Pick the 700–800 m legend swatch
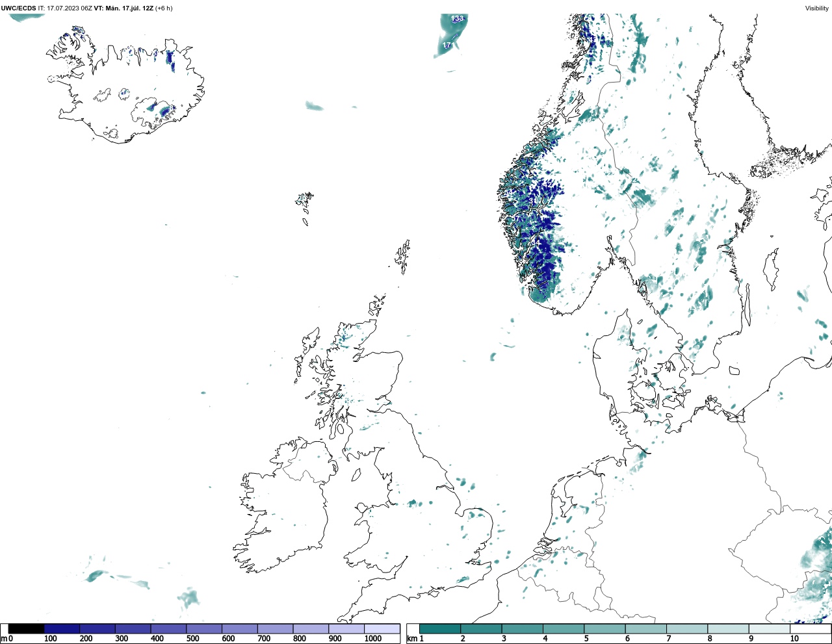This screenshot has width=832, height=644. [275, 629]
